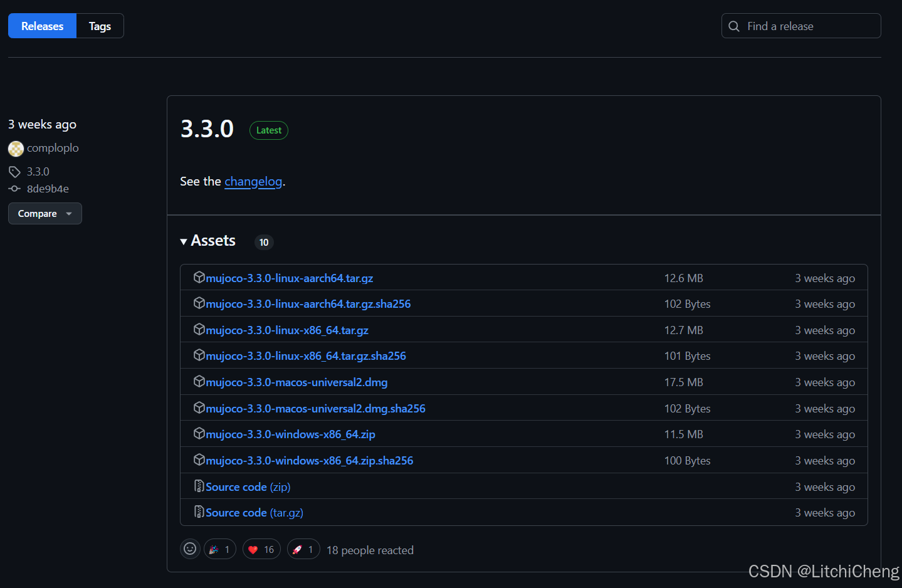The width and height of the screenshot is (902, 588).
Task: Open the Compare dropdown
Action: 45,213
